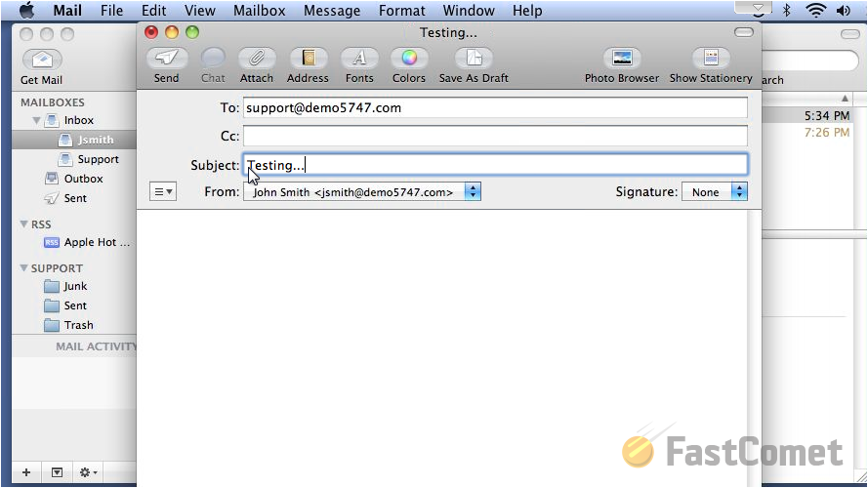The width and height of the screenshot is (868, 488).
Task: Click in the Subject field
Action: (495, 165)
